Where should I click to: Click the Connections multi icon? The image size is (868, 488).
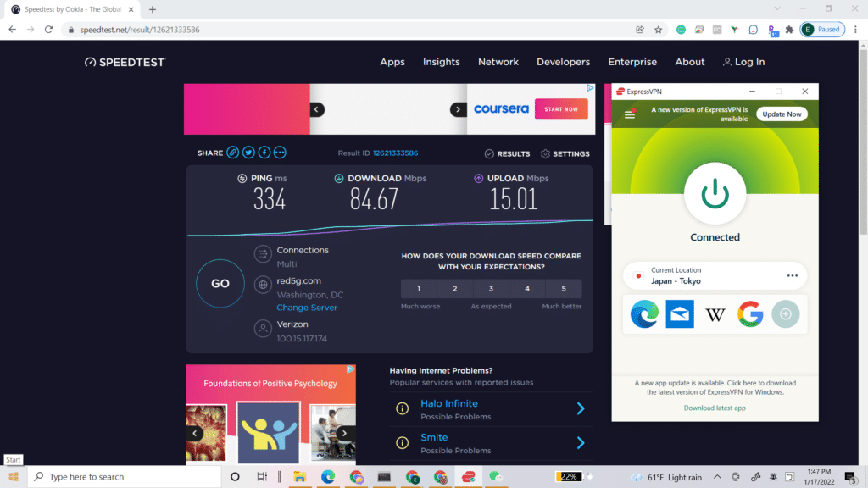[x=263, y=254]
